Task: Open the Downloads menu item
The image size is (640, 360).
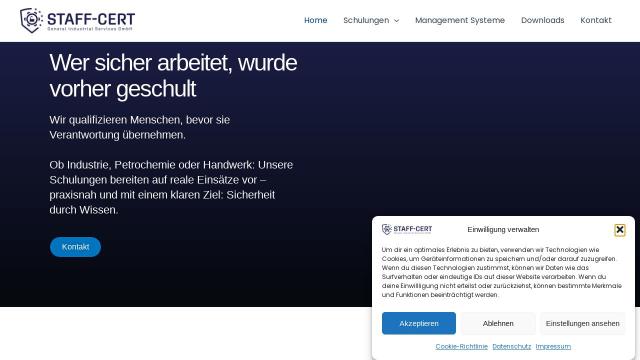Action: pos(542,20)
